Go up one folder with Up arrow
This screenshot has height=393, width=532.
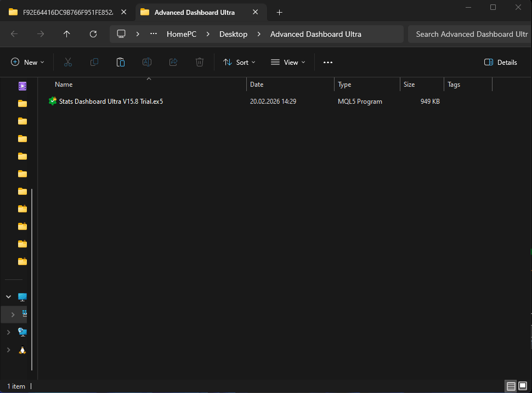tap(67, 34)
